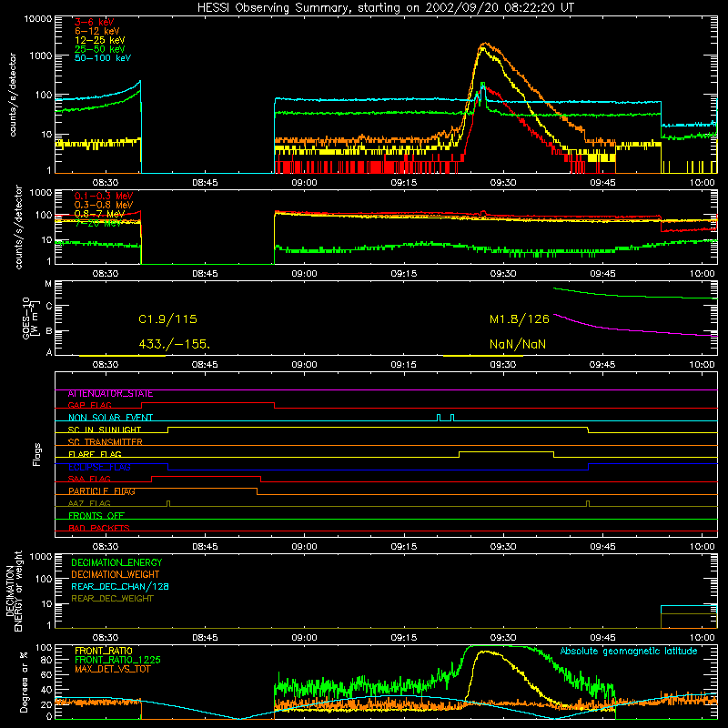Select the DECIMATION_ENERGY legend label
728x728 pixels.
pyautogui.click(x=116, y=562)
